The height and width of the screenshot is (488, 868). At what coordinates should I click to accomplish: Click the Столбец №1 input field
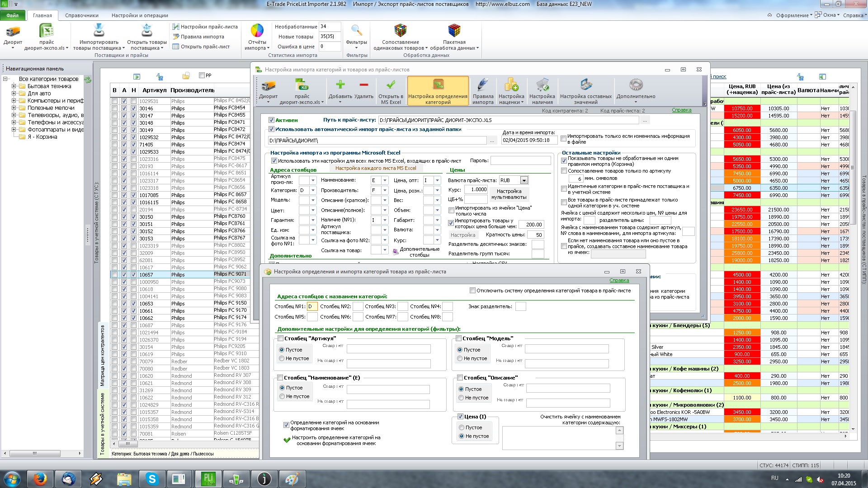312,306
